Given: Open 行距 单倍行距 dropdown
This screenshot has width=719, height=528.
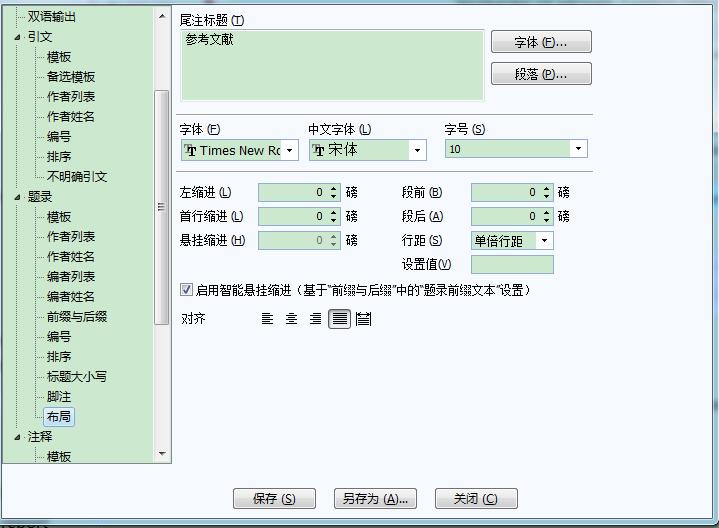Looking at the screenshot, I should coord(544,240).
